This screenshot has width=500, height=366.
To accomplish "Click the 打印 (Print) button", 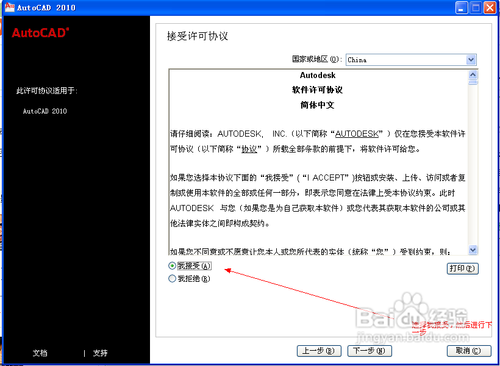I will point(462,268).
